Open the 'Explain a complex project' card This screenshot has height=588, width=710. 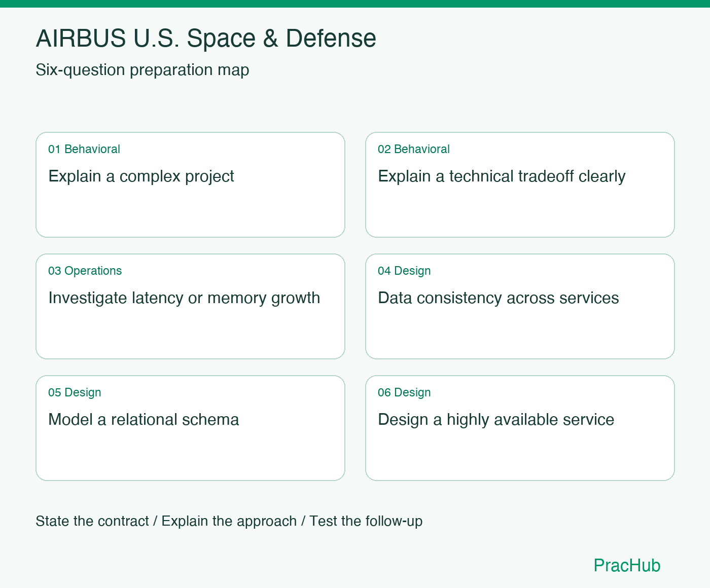tap(190, 185)
